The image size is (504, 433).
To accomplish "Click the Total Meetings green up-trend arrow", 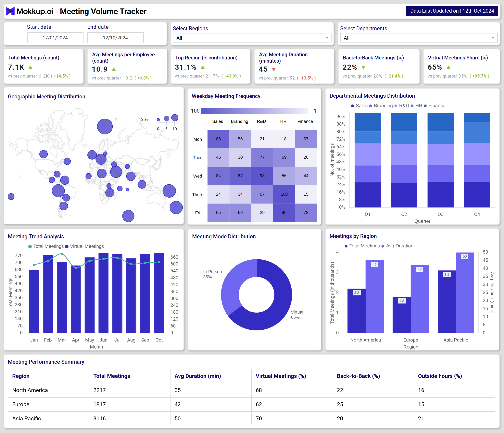I will 30,67.
